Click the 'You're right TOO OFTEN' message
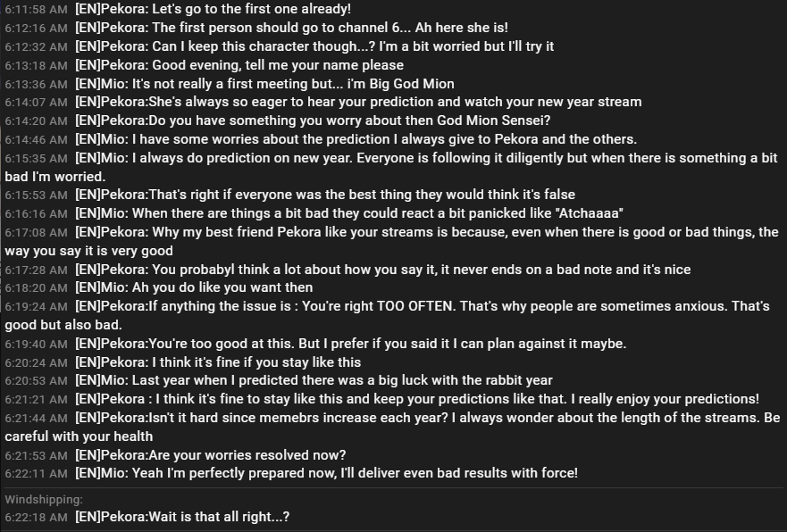This screenshot has height=532, width=787. click(388, 315)
